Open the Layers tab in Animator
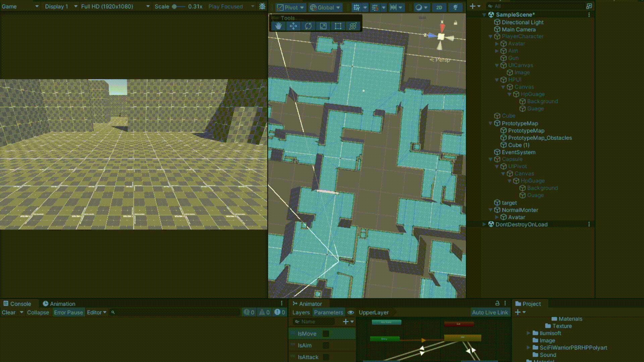The width and height of the screenshot is (644, 362). click(301, 312)
